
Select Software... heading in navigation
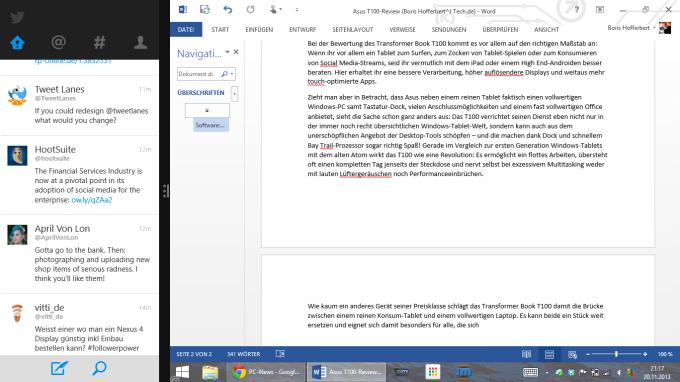point(211,125)
